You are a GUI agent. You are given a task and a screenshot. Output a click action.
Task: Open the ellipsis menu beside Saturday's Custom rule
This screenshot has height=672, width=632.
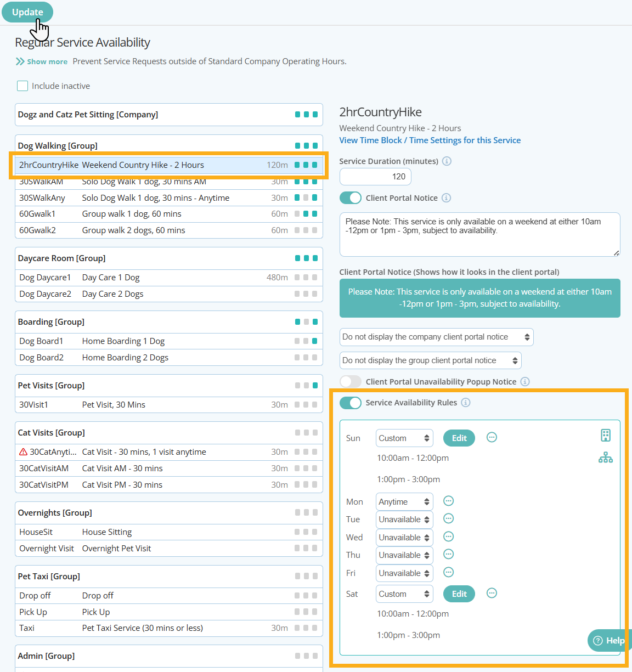[x=492, y=593]
